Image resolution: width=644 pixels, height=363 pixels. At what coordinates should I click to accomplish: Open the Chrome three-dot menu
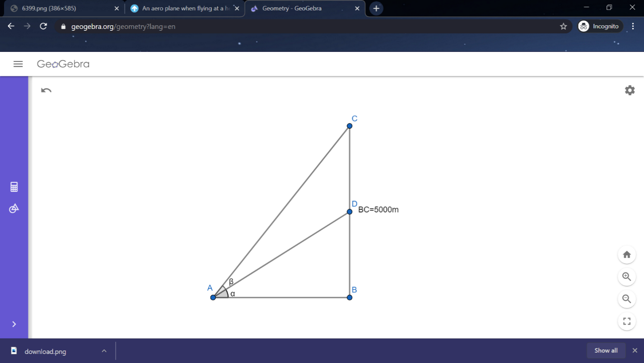pyautogui.click(x=633, y=27)
